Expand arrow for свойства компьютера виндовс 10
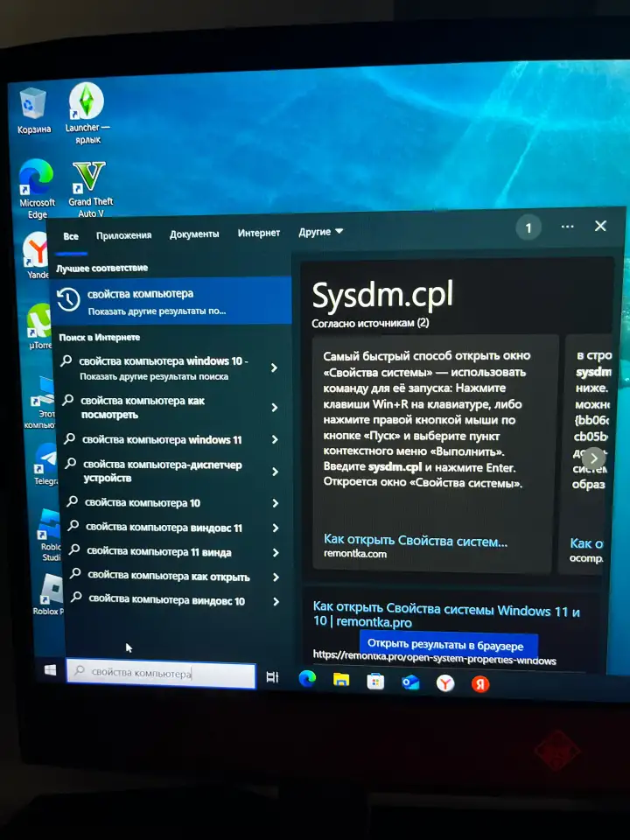Image resolution: width=630 pixels, height=840 pixels. point(276,602)
